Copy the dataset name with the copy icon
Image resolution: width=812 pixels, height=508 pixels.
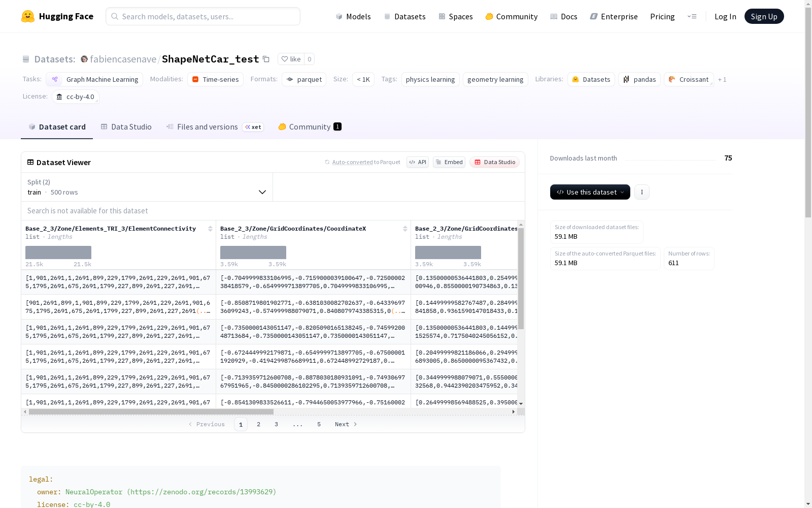pyautogui.click(x=266, y=59)
